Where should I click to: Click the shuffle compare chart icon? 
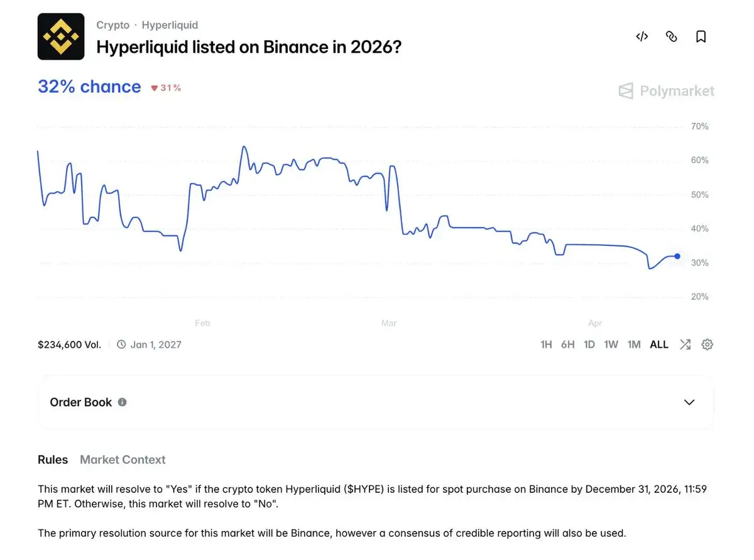pos(685,344)
